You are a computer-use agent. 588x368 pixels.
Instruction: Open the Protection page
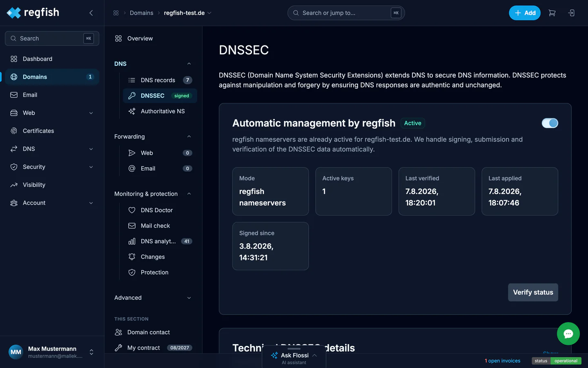click(160, 272)
